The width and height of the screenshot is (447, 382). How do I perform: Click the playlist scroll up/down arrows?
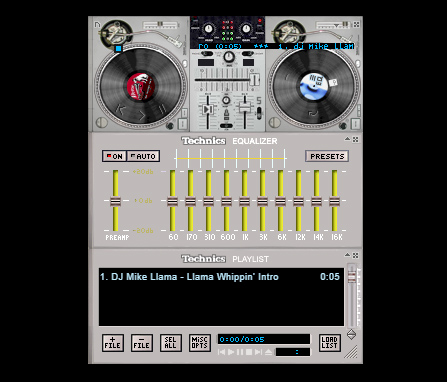tap(351, 335)
